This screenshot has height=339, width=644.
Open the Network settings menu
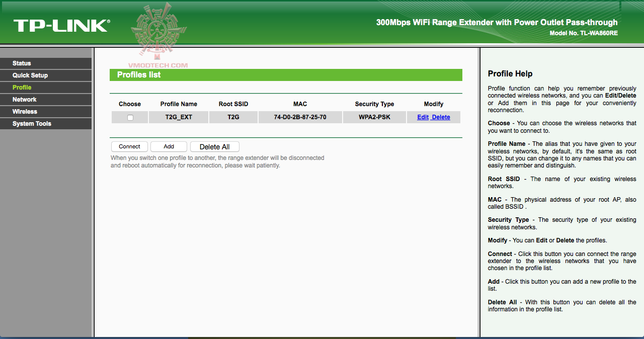pyautogui.click(x=46, y=100)
